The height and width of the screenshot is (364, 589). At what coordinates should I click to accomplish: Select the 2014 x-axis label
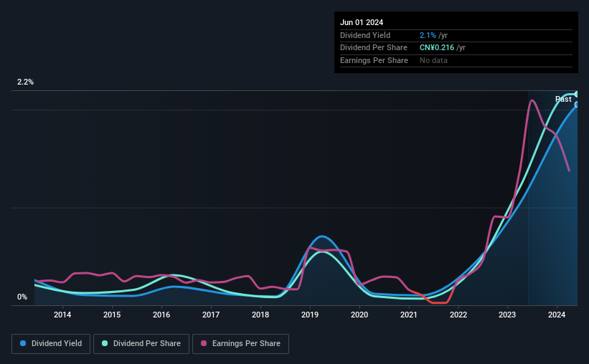coord(62,315)
